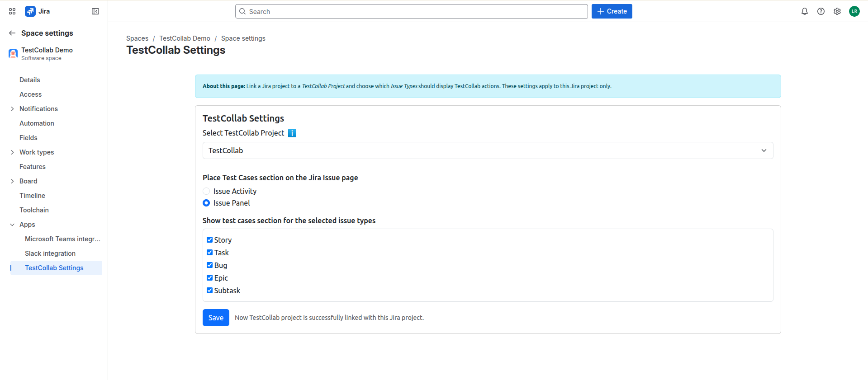Go to Automation settings
The height and width of the screenshot is (380, 868).
pyautogui.click(x=37, y=123)
